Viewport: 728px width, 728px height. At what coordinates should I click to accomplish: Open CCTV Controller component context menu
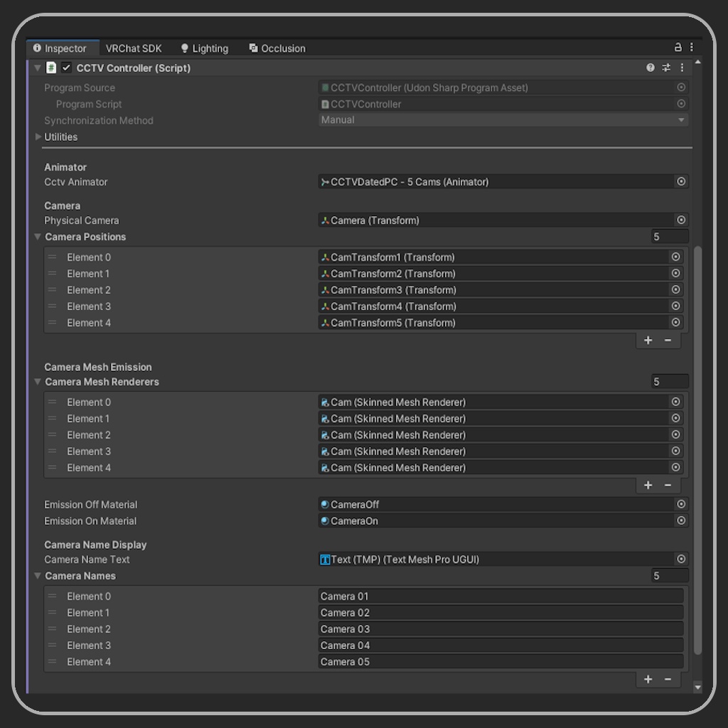(682, 68)
